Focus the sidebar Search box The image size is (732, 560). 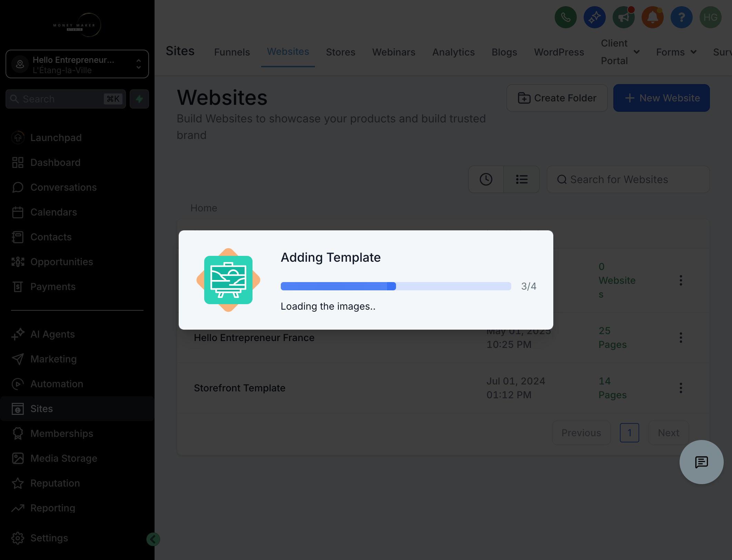(x=66, y=99)
